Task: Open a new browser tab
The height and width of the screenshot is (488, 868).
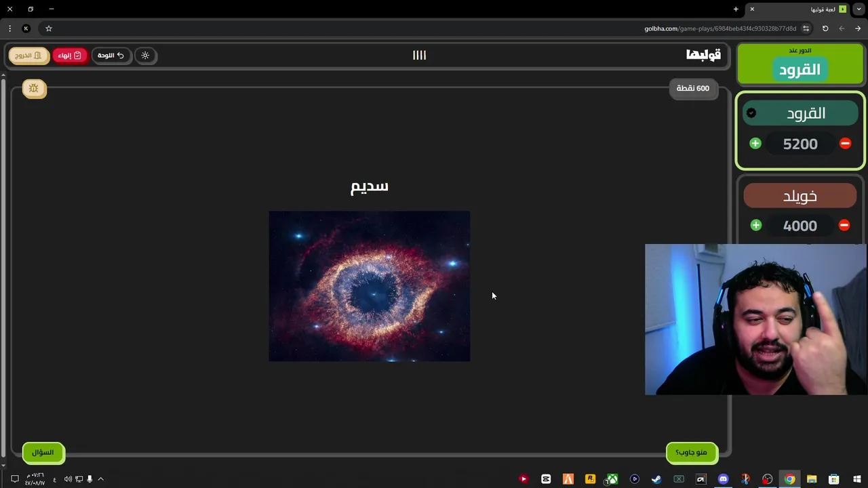Action: [736, 9]
